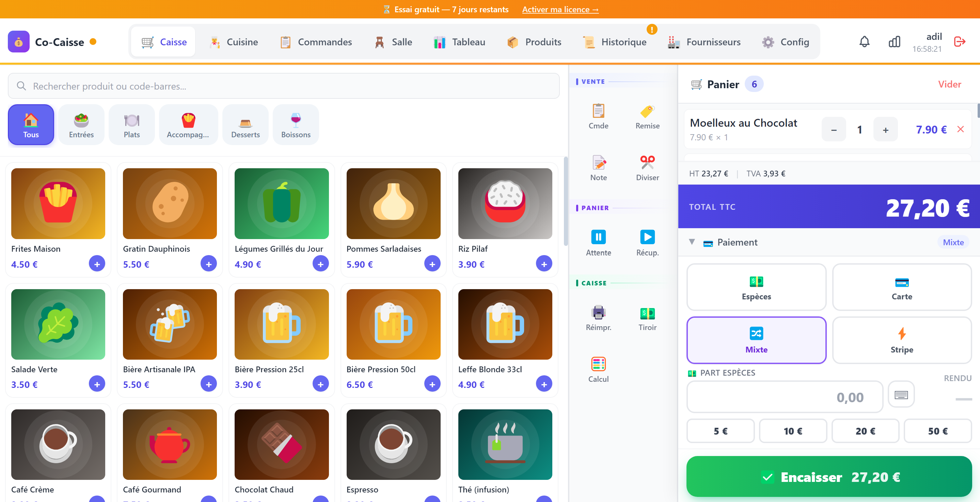Filter products by Desserts category
Screen dimensions: 980x502
tap(246, 125)
